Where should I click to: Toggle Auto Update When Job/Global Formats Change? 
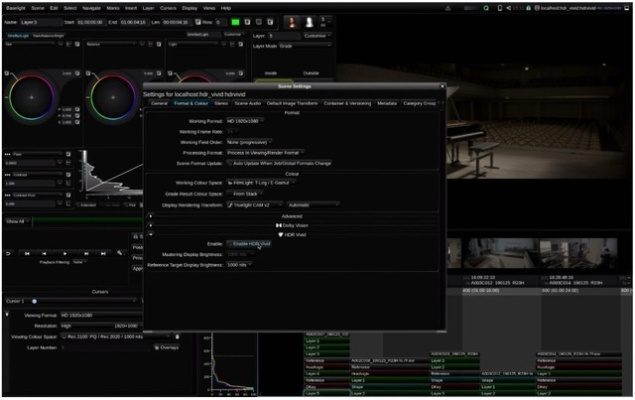click(227, 162)
